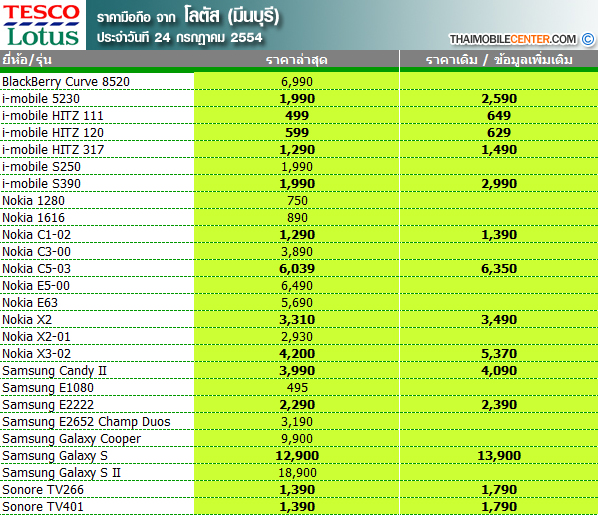The width and height of the screenshot is (598, 515).
Task: Click the Samsung Galaxy S II entry
Action: point(61,473)
